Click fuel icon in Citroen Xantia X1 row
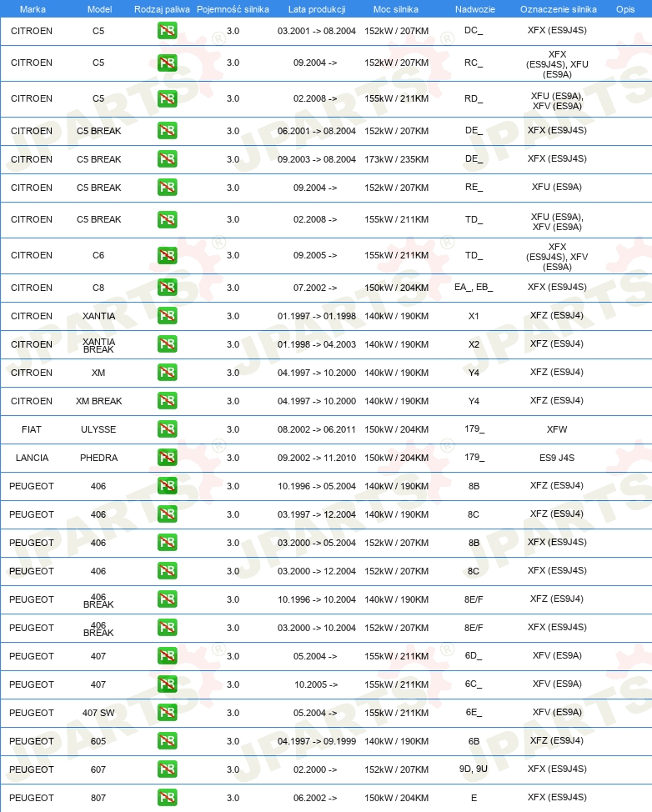652x812 pixels. 168,316
